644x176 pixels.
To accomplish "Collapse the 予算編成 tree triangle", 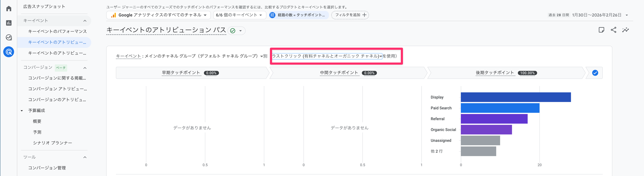I will click(x=22, y=111).
